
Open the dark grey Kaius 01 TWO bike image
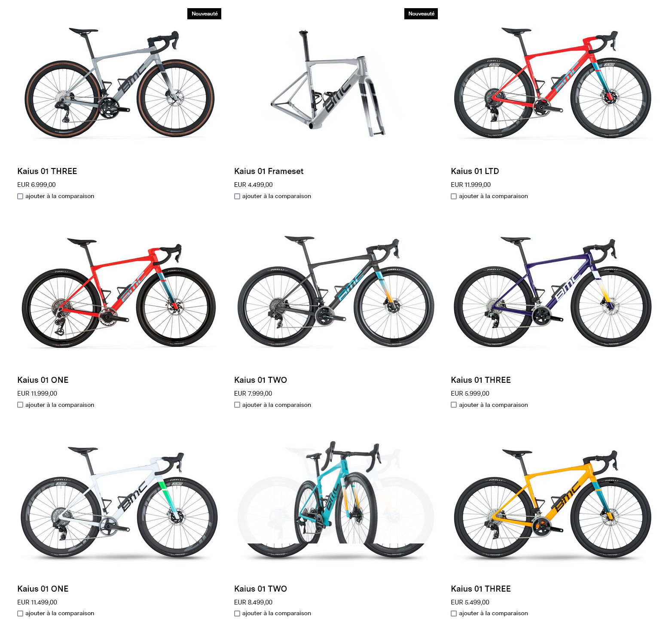[x=336, y=291]
